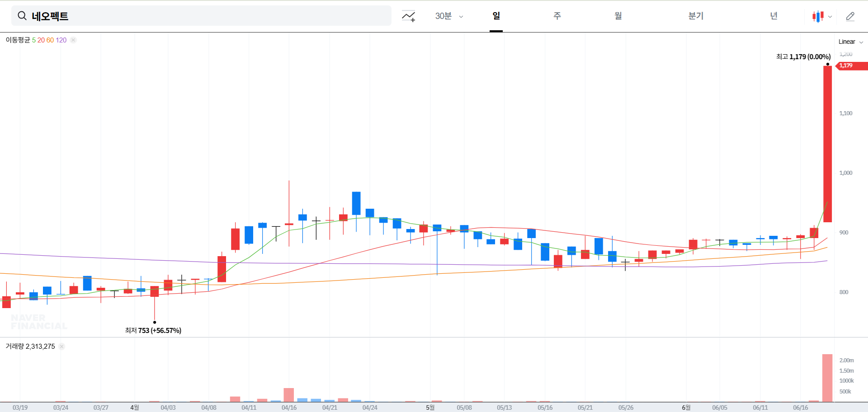Switch to the 월 (monthly) tab
868x412 pixels.
(618, 16)
